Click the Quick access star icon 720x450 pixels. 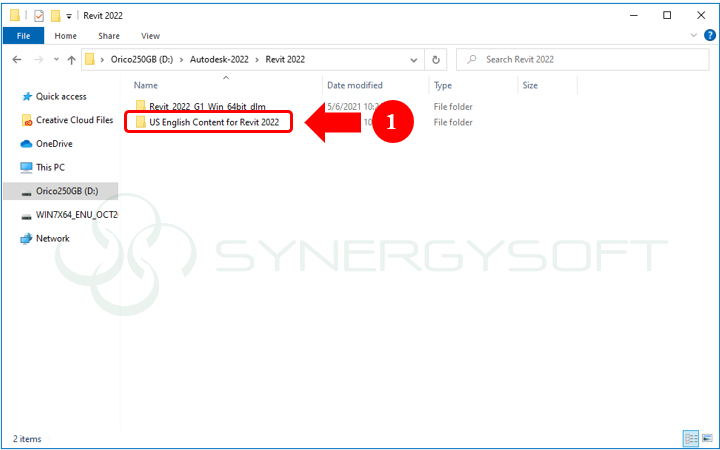coord(27,96)
